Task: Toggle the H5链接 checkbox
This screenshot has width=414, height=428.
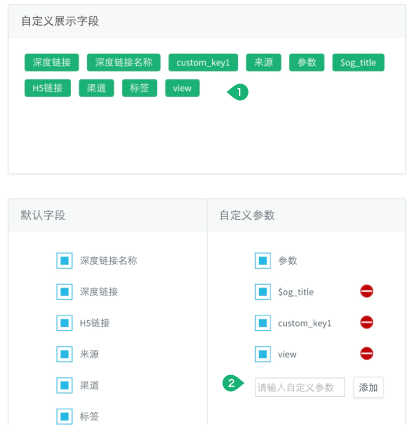Action: click(64, 323)
